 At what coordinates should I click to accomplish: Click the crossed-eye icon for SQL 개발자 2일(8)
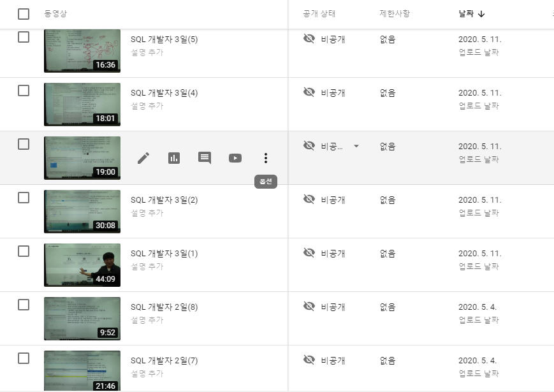coord(309,306)
